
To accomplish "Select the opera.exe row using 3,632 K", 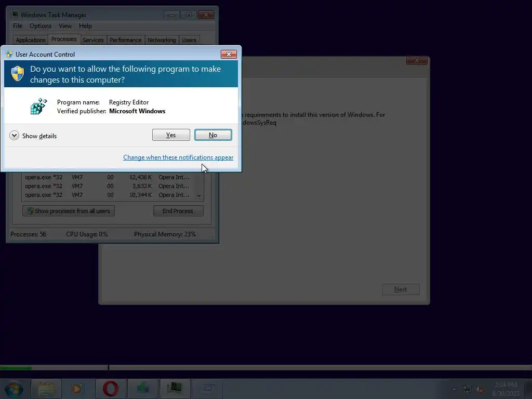I will 109,186.
